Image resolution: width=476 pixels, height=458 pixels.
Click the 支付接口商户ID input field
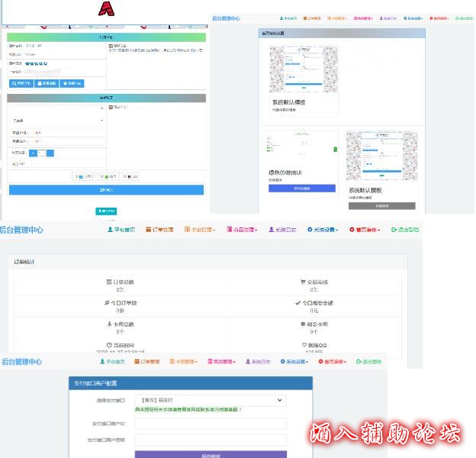pos(211,424)
